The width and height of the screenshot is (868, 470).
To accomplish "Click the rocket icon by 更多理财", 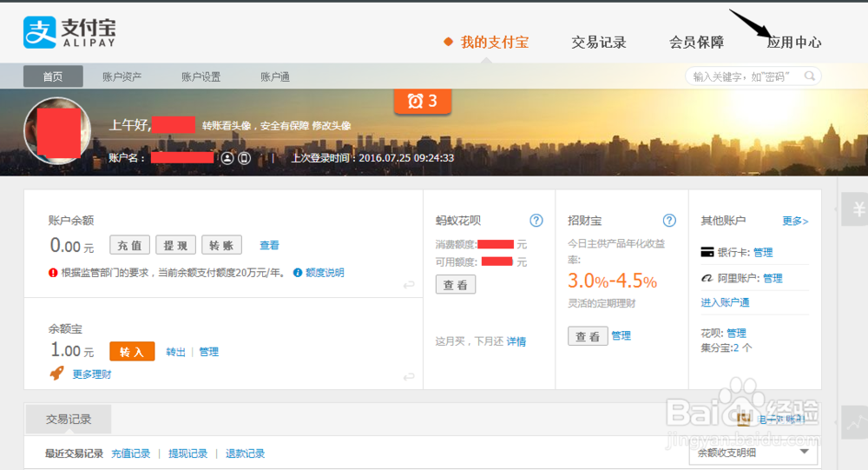I will click(x=57, y=373).
